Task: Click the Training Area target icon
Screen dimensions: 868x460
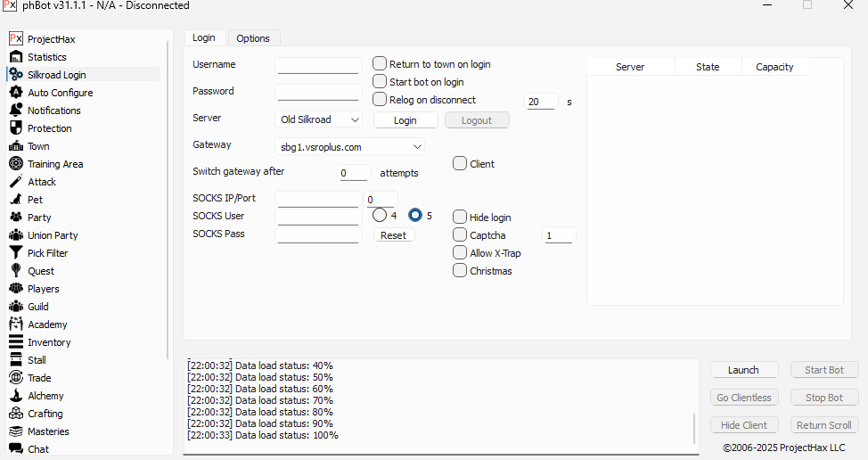Action: pyautogui.click(x=15, y=164)
